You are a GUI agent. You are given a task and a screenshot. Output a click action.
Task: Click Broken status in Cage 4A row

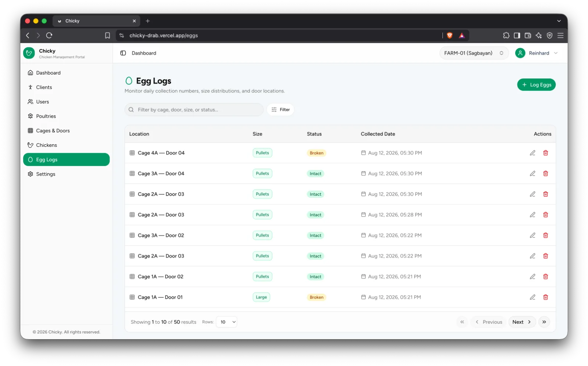(x=316, y=153)
